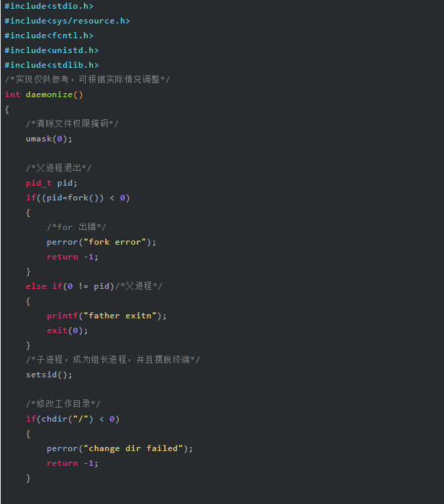The height and width of the screenshot is (504, 444).
Task: Click perror "change dir failed" statement
Action: [119, 448]
